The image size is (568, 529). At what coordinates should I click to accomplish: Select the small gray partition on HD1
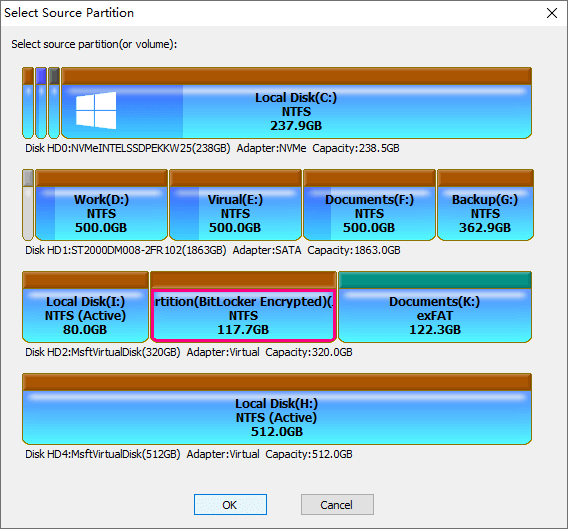click(x=28, y=205)
